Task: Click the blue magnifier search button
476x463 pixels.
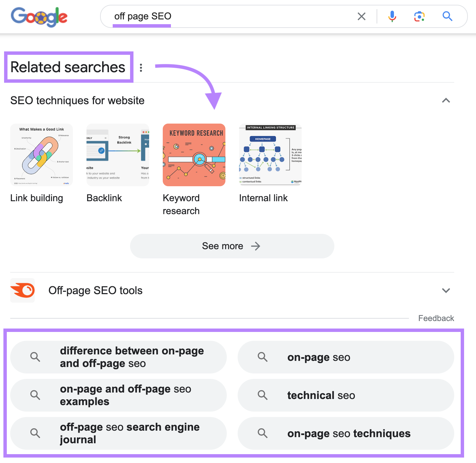Action: click(x=447, y=16)
